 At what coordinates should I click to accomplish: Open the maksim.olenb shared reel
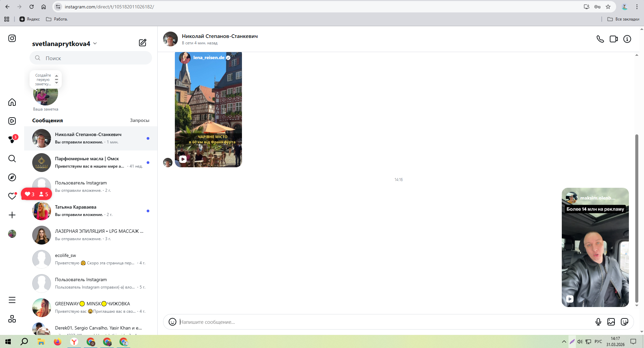tap(595, 247)
